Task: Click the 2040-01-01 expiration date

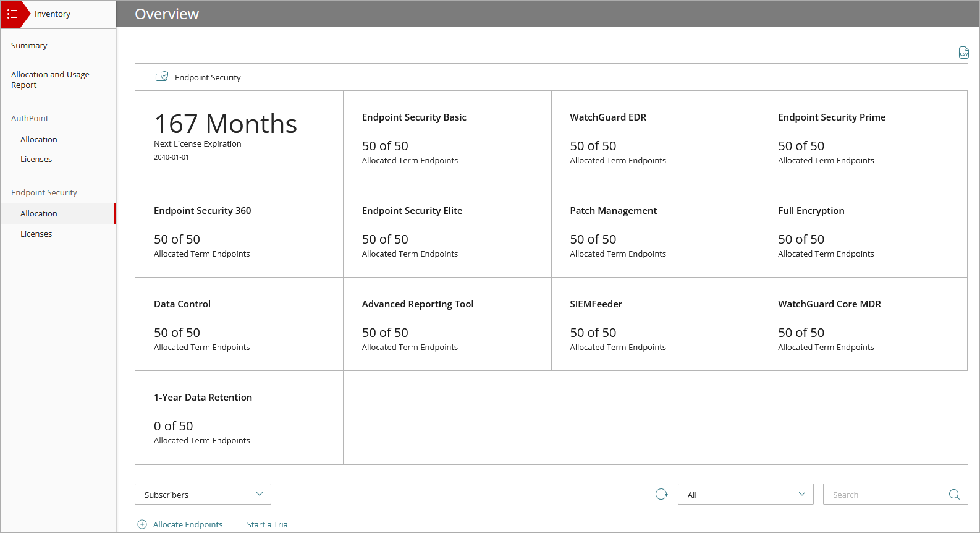Action: [171, 157]
